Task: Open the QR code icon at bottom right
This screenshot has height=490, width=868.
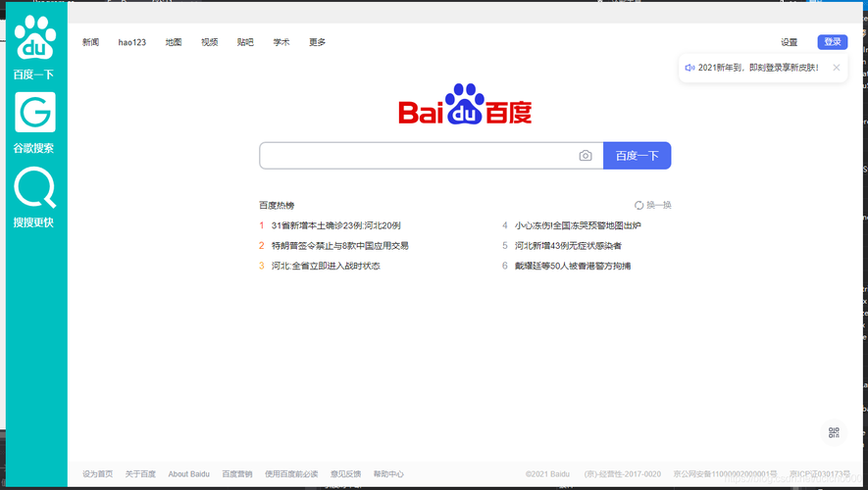Action: 834,432
